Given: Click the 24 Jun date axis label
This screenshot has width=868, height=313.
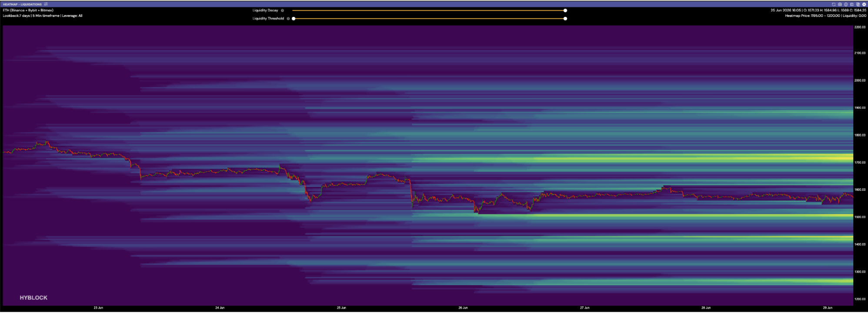Looking at the screenshot, I should click(220, 308).
